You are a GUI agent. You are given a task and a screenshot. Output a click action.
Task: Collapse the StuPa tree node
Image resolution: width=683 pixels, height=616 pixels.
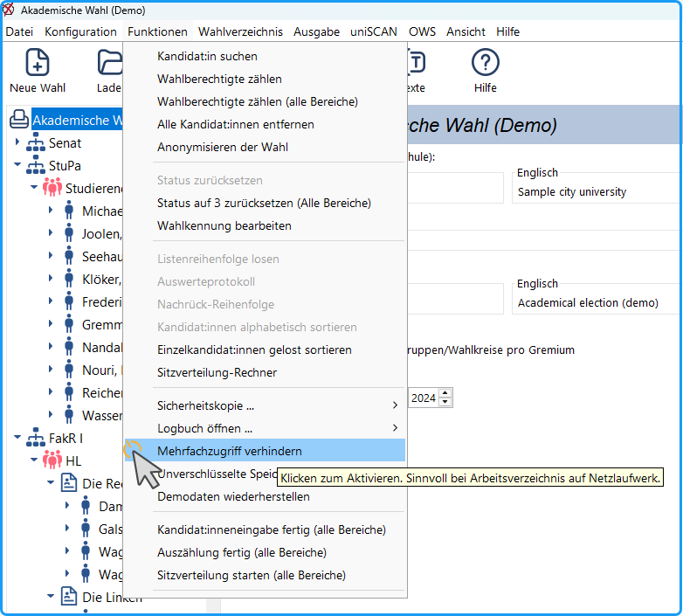[x=17, y=164]
